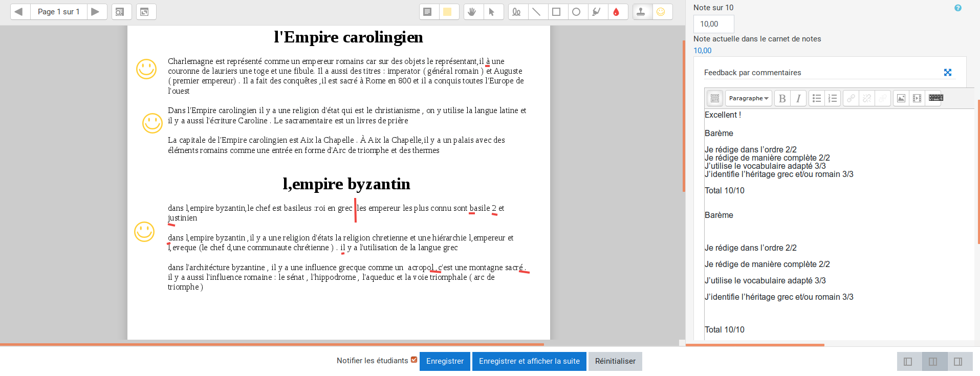
Task: Click the 'l,empire byzantin' document heading
Action: (346, 184)
